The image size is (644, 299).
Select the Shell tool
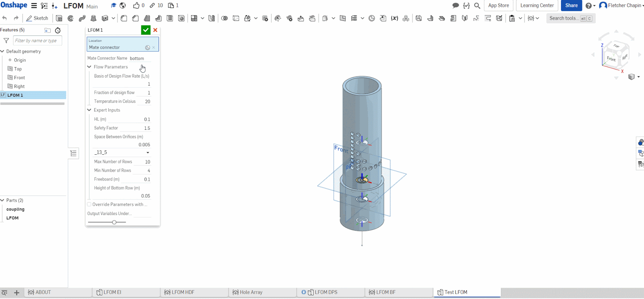(170, 18)
